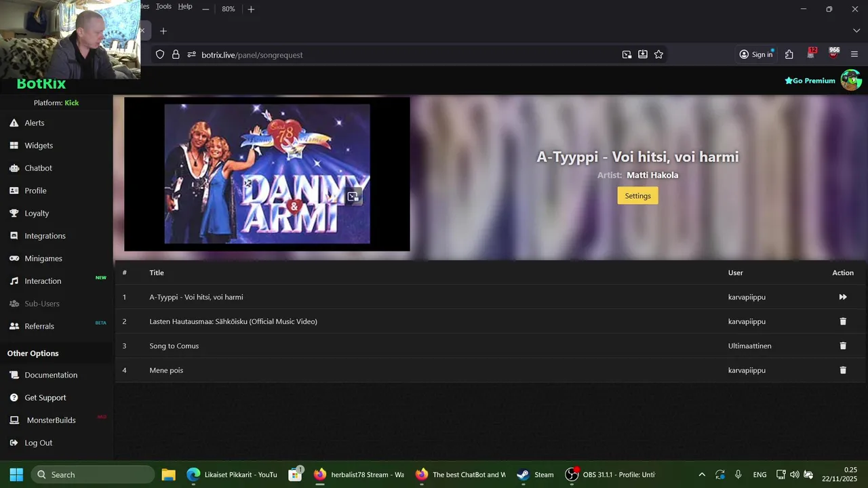Viewport: 868px width, 488px height.
Task: Click the site padlock icon
Action: coord(176,54)
